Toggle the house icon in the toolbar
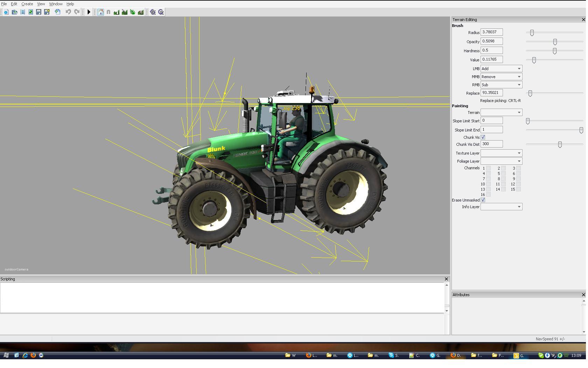The height and width of the screenshot is (368, 588). (100, 12)
